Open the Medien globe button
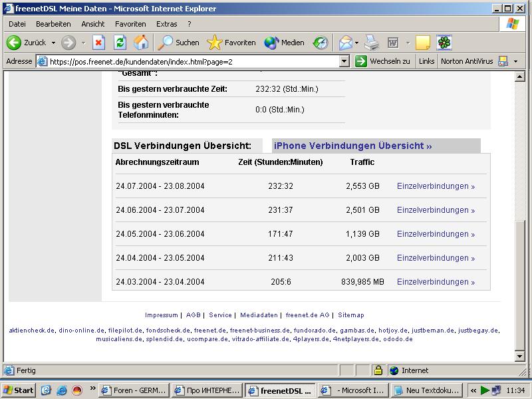The image size is (532, 399). [284, 43]
